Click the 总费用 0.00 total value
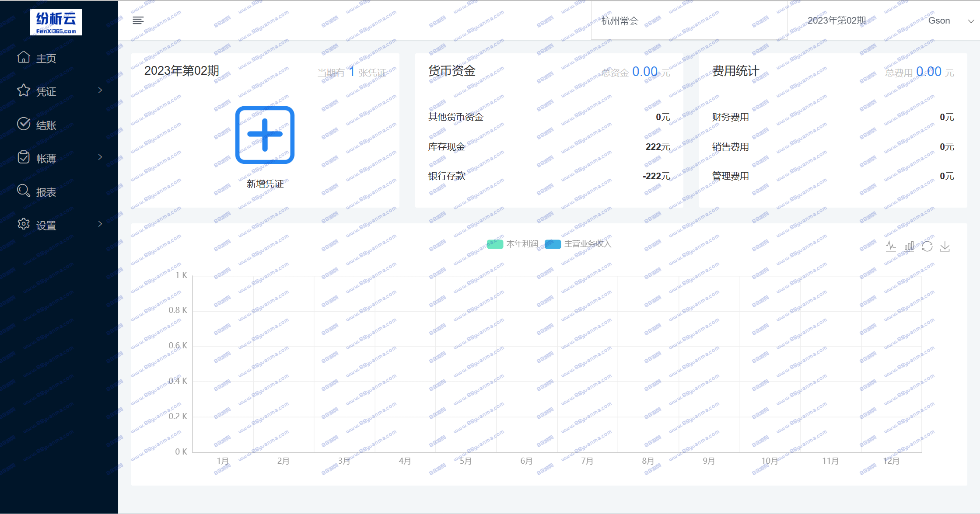 pyautogui.click(x=929, y=72)
